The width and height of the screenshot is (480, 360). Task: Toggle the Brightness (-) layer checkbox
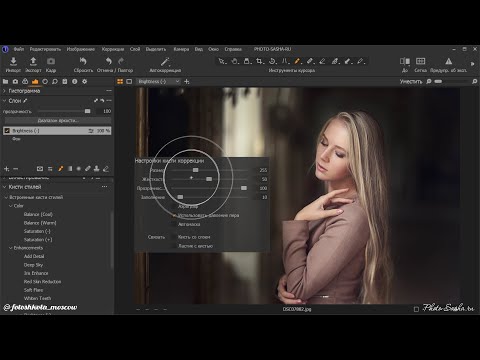(x=7, y=131)
